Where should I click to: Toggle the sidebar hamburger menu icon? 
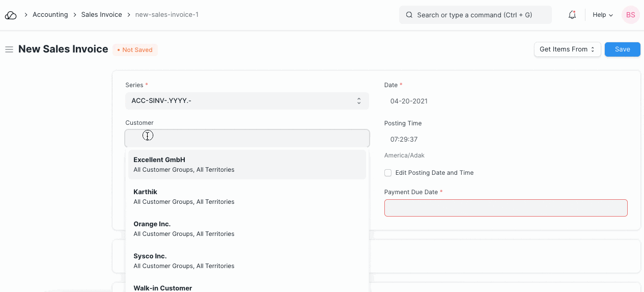9,49
